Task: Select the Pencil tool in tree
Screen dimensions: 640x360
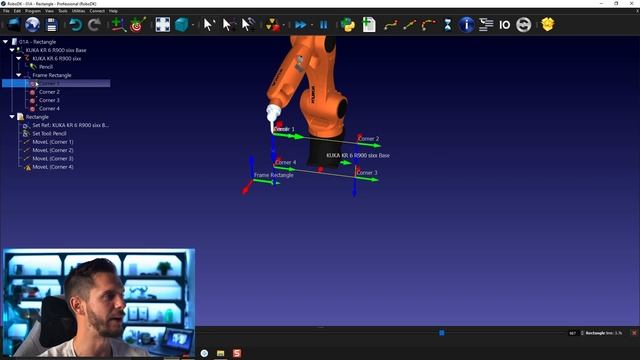Action: [46, 67]
